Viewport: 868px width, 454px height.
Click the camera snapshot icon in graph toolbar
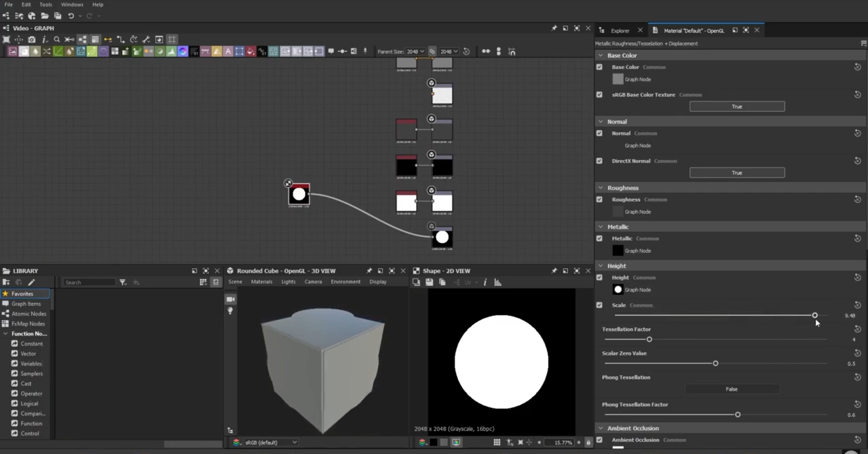pos(32,39)
